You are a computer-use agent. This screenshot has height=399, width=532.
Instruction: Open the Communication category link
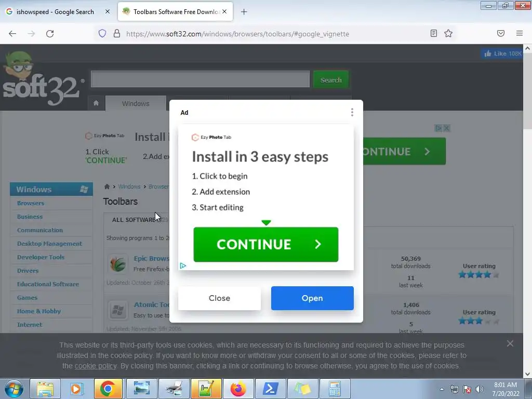coord(40,230)
